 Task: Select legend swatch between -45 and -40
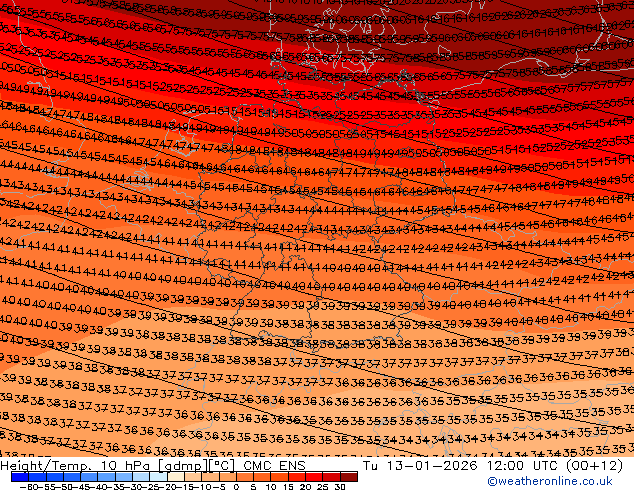[89, 477]
